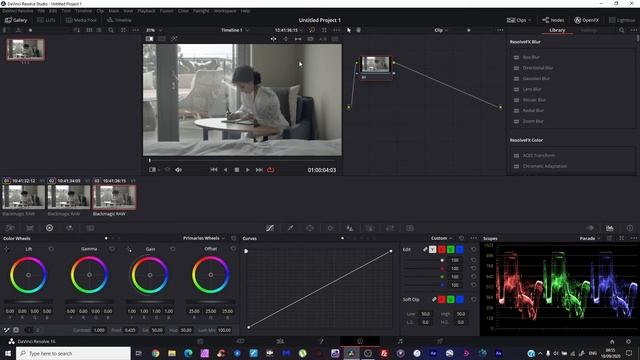Reset the Gamma color wheel
The image size is (640, 360).
point(112,249)
